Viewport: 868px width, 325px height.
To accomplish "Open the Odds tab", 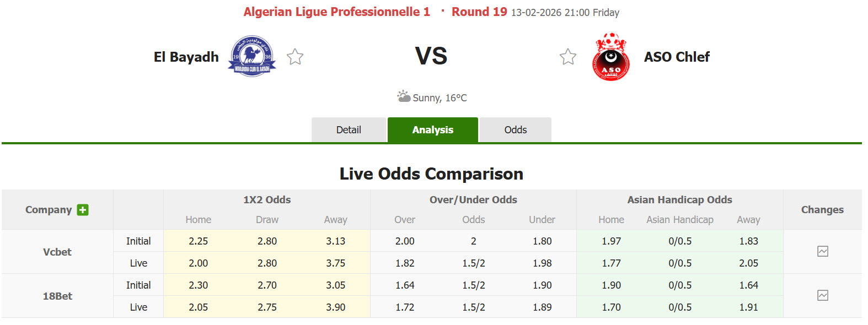I will coord(515,130).
